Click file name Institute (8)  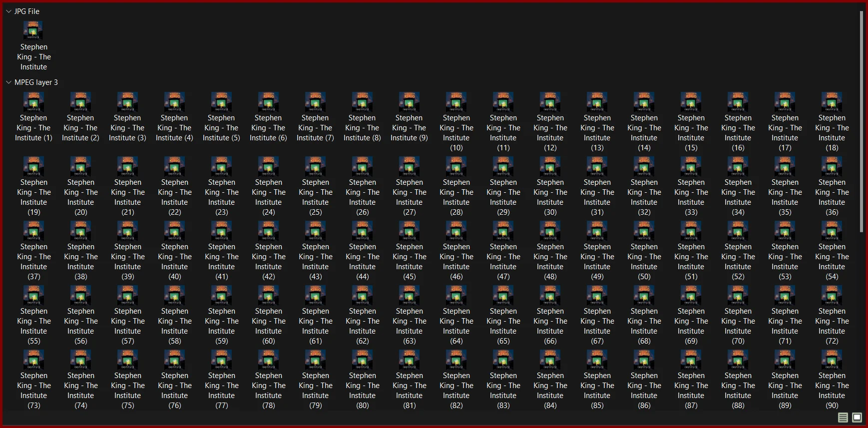362,128
